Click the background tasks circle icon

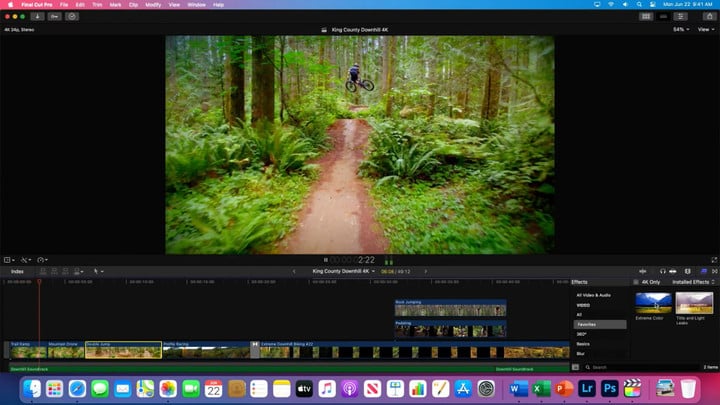pyautogui.click(x=72, y=17)
